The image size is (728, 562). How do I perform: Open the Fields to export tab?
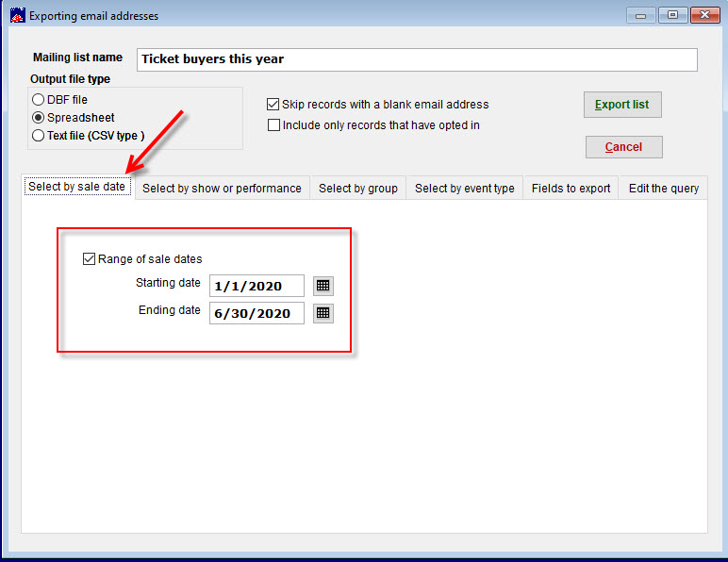coord(571,189)
